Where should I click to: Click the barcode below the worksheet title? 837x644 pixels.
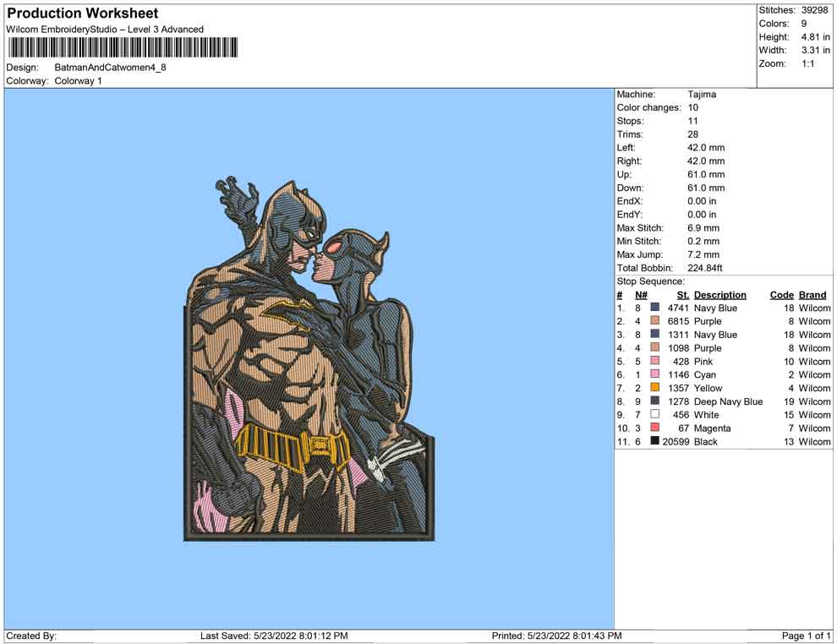tap(122, 47)
